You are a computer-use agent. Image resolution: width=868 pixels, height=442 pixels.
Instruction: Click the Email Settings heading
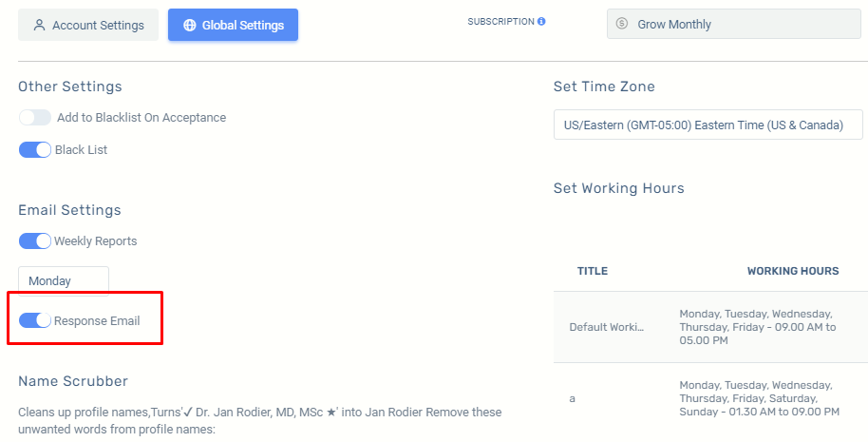(69, 210)
